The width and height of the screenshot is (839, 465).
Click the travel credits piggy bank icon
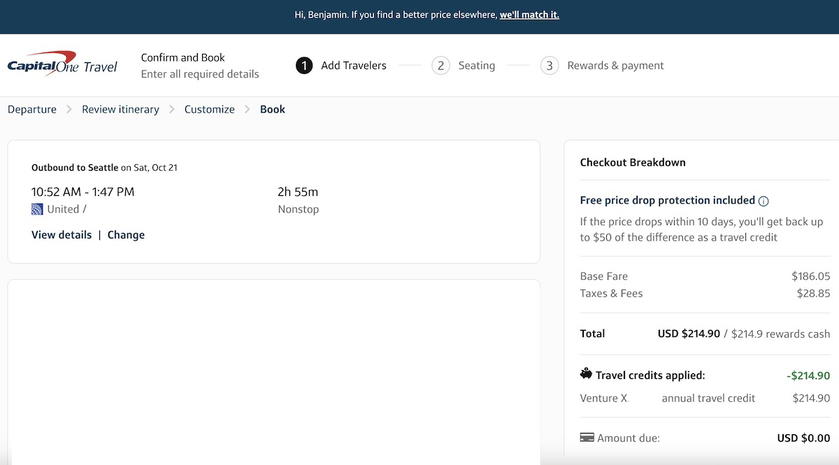coord(586,374)
